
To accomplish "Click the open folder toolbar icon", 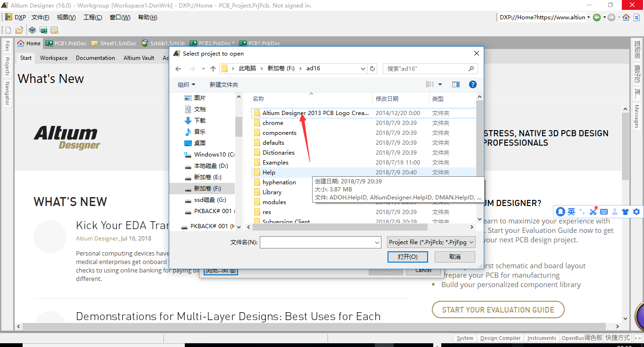I will (x=19, y=30).
